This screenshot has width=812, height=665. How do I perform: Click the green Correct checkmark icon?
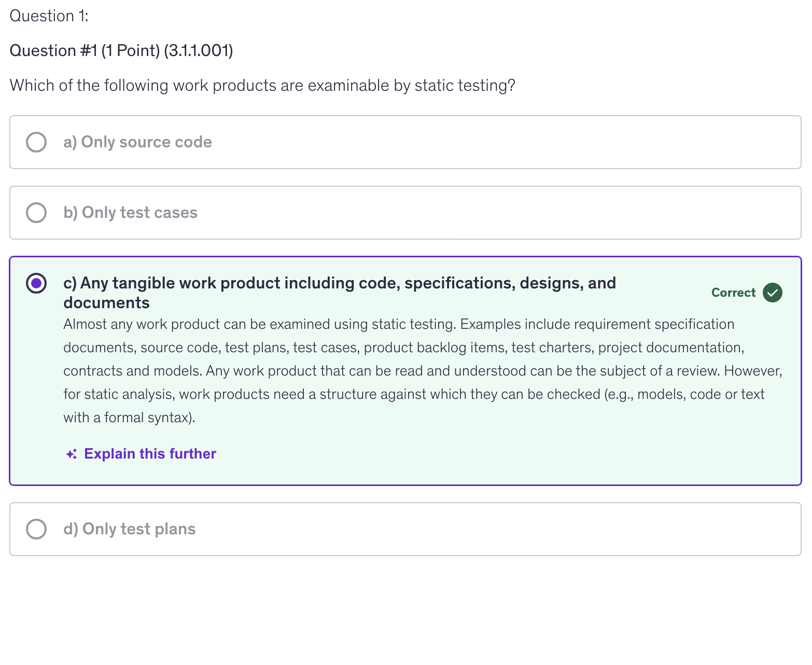(x=773, y=293)
